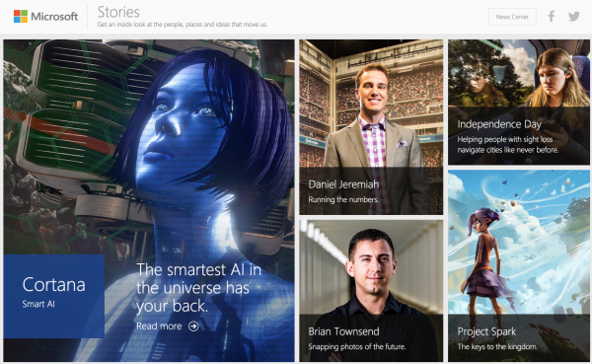Click headline 'The smartest AI in the universe'
Image resolution: width=592 pixels, height=364 pixels.
point(198,288)
